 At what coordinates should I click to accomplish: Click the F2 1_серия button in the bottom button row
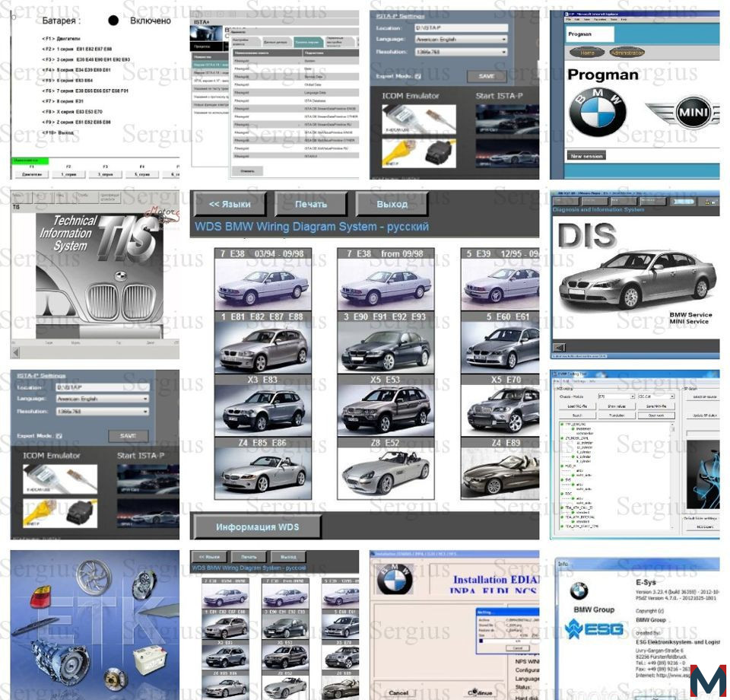68,175
